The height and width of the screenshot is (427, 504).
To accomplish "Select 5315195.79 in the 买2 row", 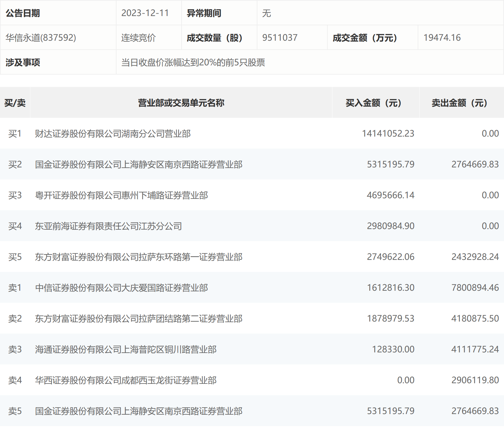I will click(391, 164).
